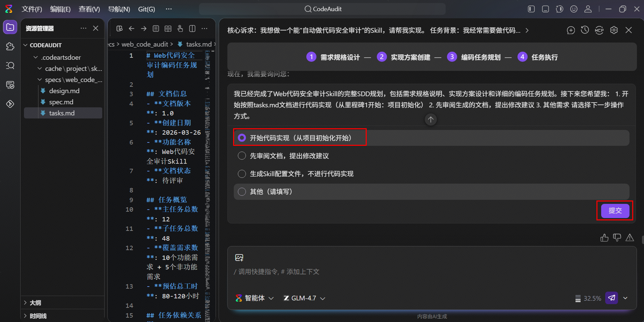Give thumbs up to the response
This screenshot has width=644, height=322.
(x=605, y=238)
